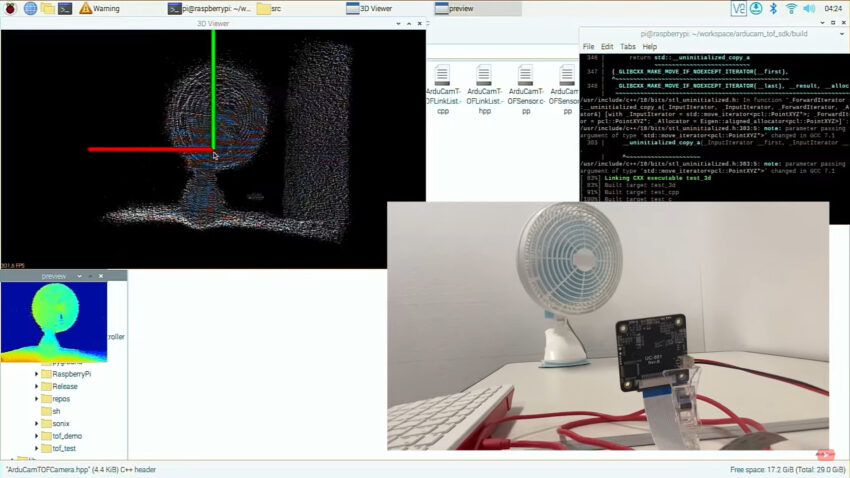The width and height of the screenshot is (850, 478).
Task: Click the Bluetooth tray icon
Action: click(x=772, y=8)
